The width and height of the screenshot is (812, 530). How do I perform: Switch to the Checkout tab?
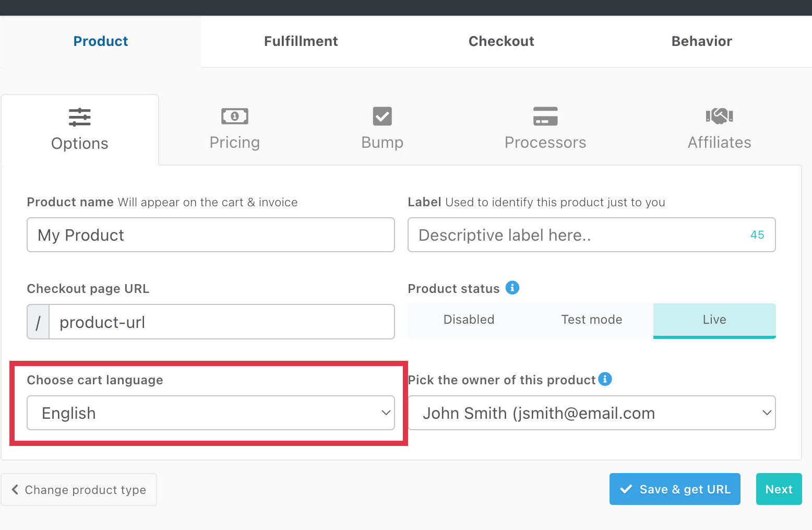501,41
